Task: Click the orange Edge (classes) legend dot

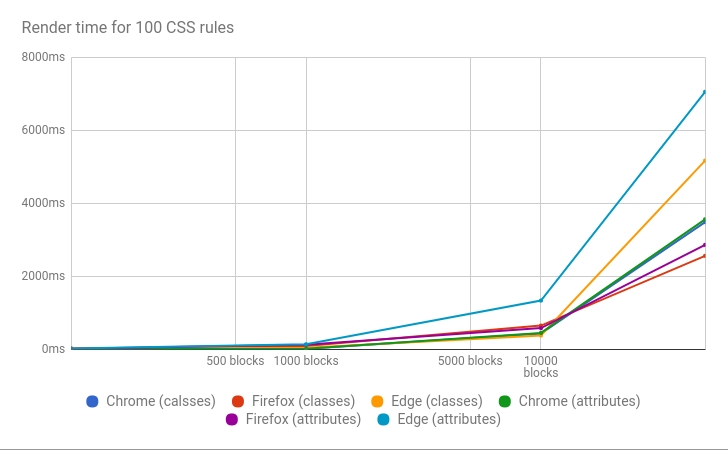Action: coord(377,401)
